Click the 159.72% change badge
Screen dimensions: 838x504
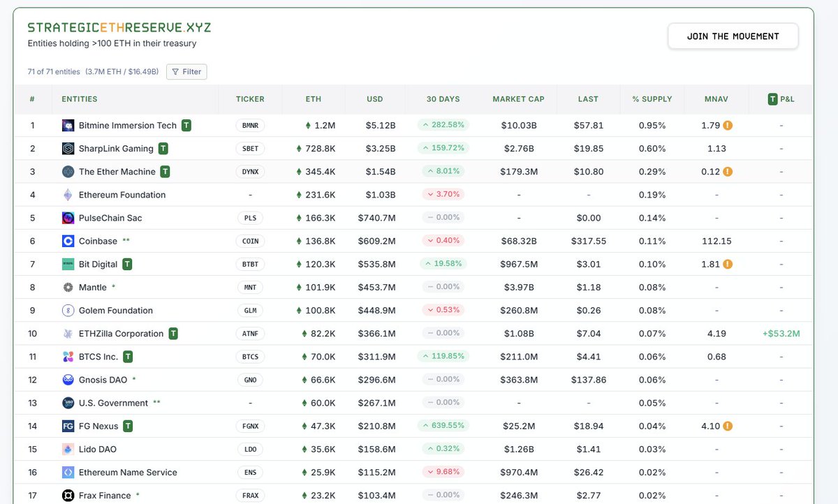(x=443, y=148)
